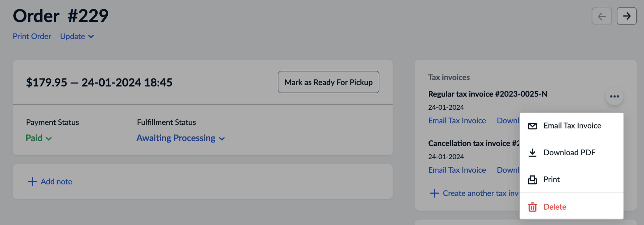The image size is (644, 225).
Task: Click the three-dots invoice options icon
Action: pyautogui.click(x=614, y=97)
